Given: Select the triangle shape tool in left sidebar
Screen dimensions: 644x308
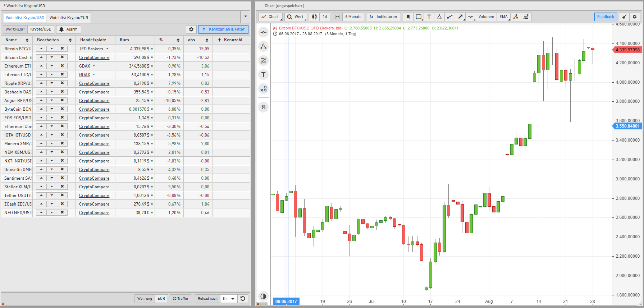Looking at the screenshot, I should pyautogui.click(x=264, y=46).
